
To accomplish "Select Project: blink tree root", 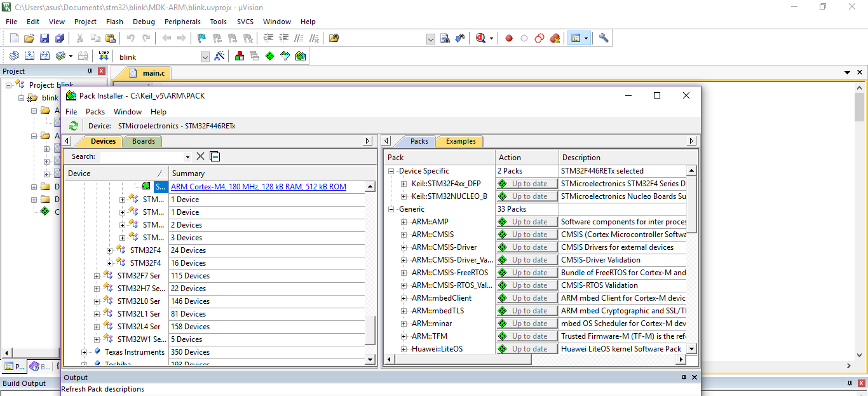I will pos(51,85).
